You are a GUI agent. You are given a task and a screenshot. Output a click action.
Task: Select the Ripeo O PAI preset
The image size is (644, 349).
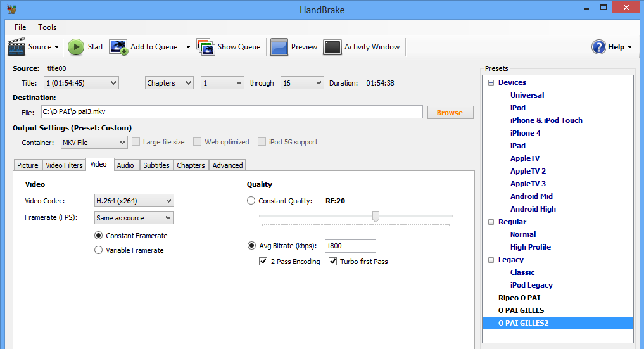519,298
